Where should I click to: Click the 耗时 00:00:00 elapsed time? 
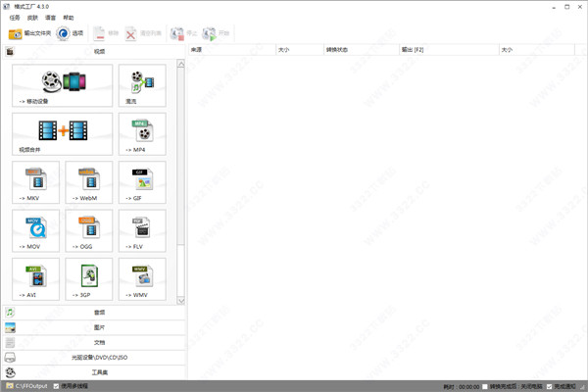(x=462, y=386)
